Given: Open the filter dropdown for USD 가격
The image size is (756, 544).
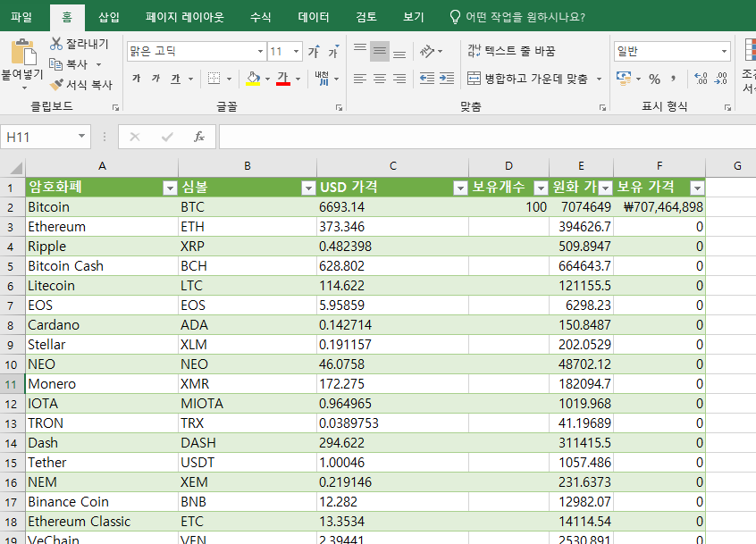Looking at the screenshot, I should point(460,188).
